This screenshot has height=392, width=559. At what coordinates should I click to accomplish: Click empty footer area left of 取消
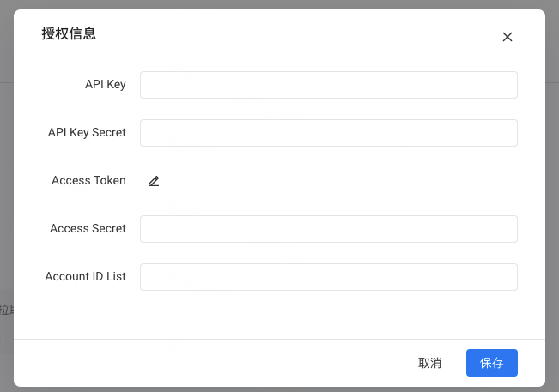coord(214,363)
